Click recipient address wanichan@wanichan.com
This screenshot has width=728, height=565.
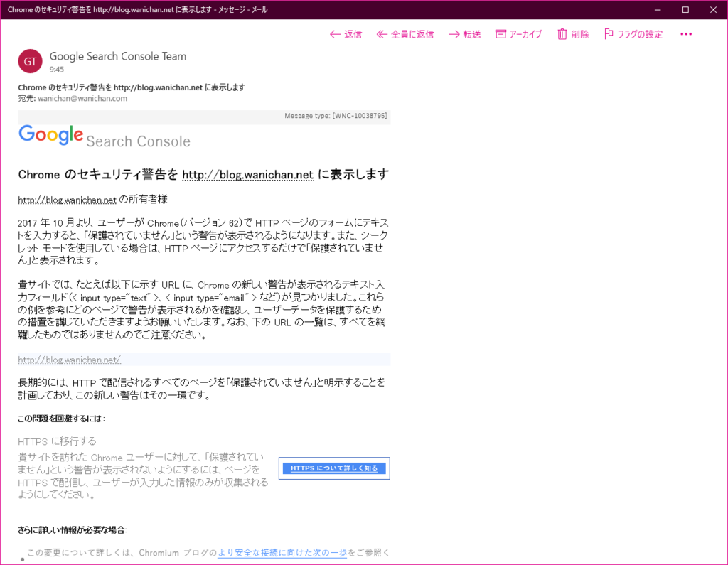pyautogui.click(x=82, y=98)
